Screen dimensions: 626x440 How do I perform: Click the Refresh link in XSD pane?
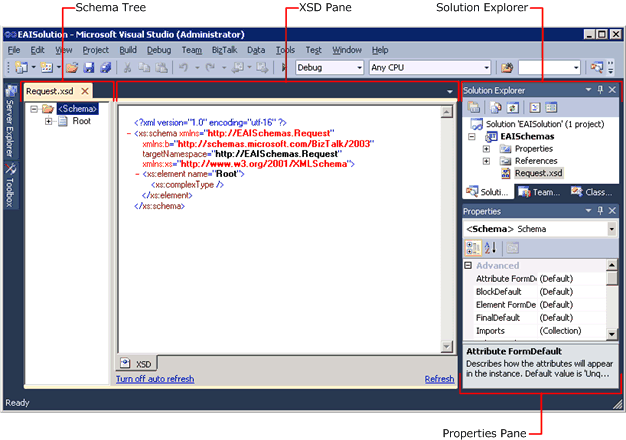point(439,379)
